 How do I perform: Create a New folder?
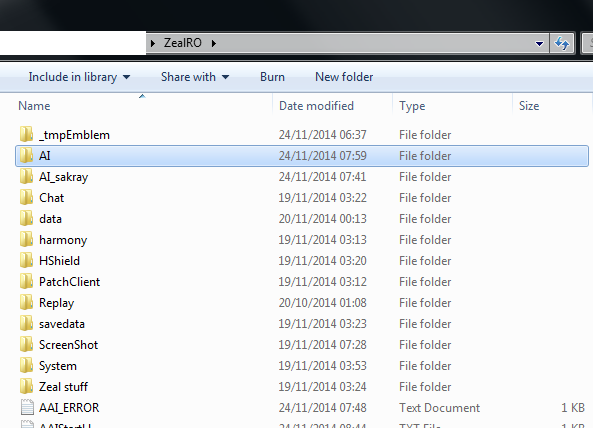344,77
